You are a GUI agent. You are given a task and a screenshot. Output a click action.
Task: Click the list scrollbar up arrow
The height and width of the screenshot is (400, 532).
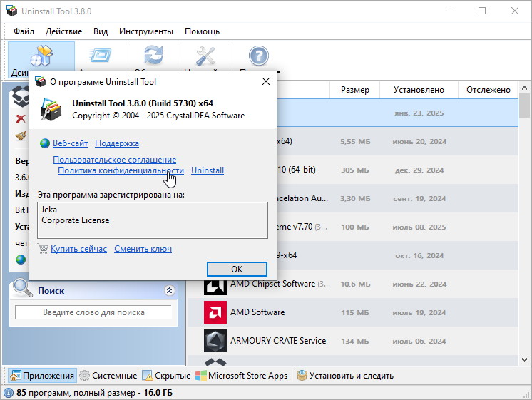tap(525, 88)
